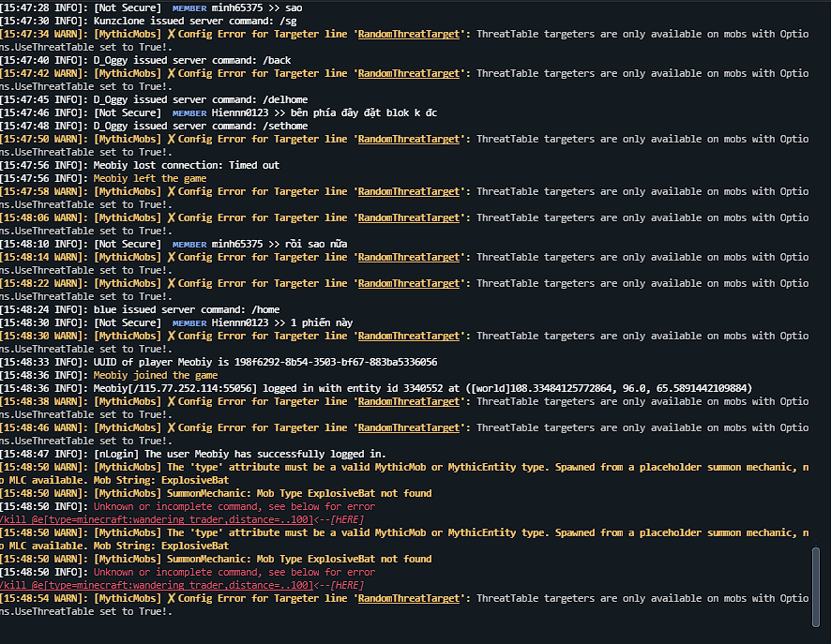Click the MEMBER badge on the '1 phiến này' message

tap(189, 322)
